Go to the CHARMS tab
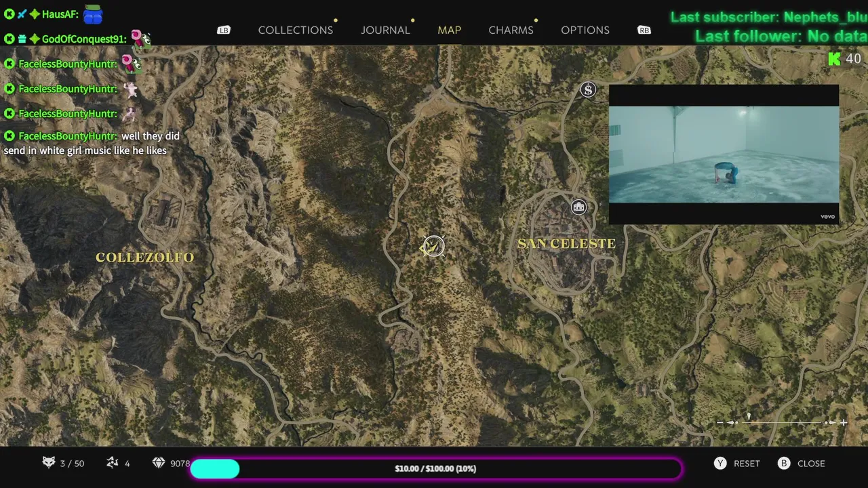This screenshot has width=868, height=488. click(x=511, y=30)
